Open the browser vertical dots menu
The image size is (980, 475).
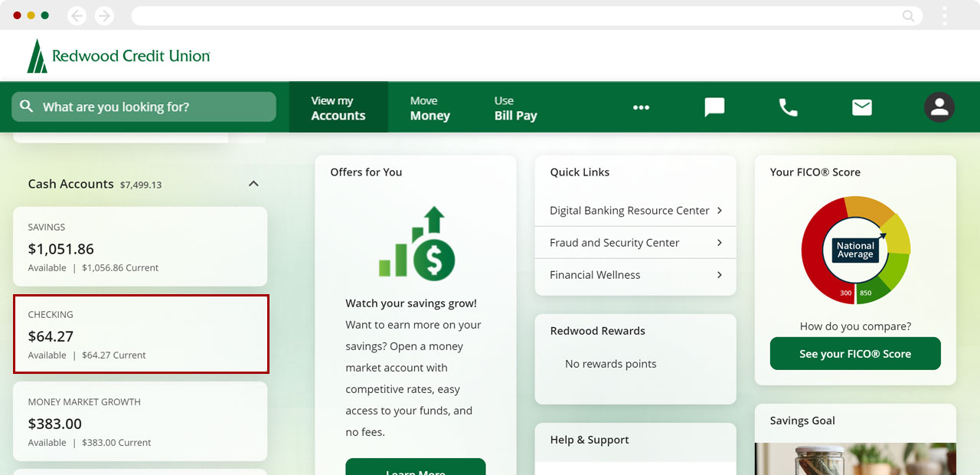click(x=945, y=15)
